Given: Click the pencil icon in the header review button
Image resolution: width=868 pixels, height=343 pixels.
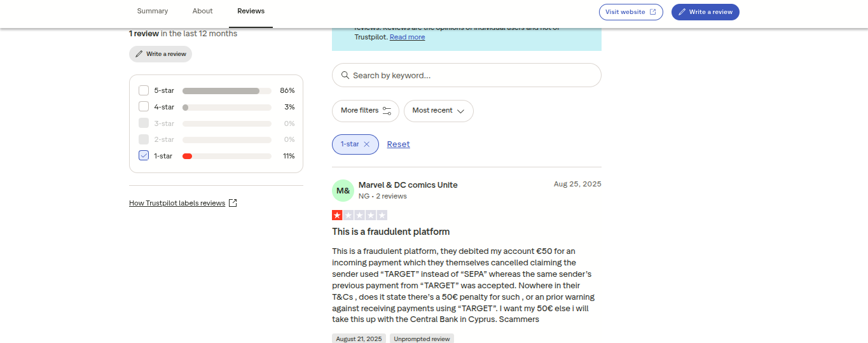Looking at the screenshot, I should 682,12.
